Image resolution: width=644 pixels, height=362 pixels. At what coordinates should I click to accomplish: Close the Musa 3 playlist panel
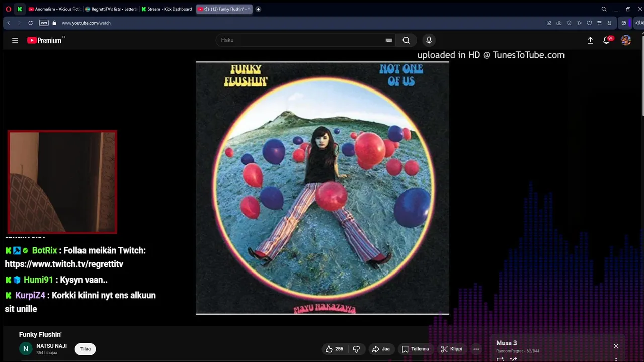click(616, 346)
